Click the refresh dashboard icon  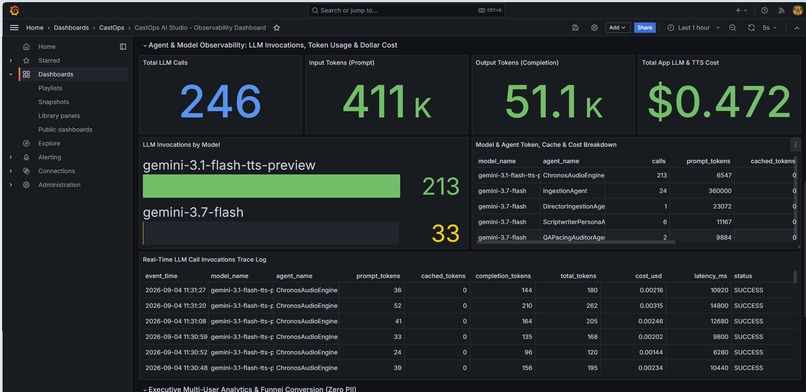point(752,28)
